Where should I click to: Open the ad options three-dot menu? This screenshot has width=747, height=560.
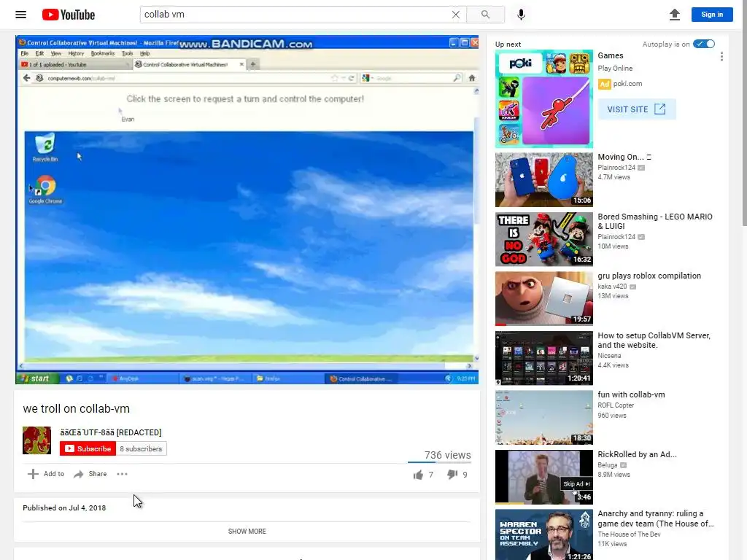721,57
